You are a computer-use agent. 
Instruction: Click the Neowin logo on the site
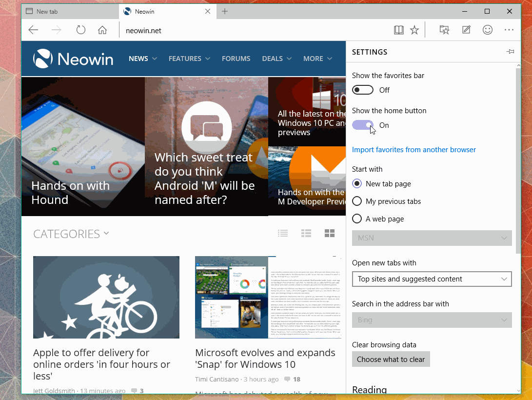pyautogui.click(x=73, y=59)
